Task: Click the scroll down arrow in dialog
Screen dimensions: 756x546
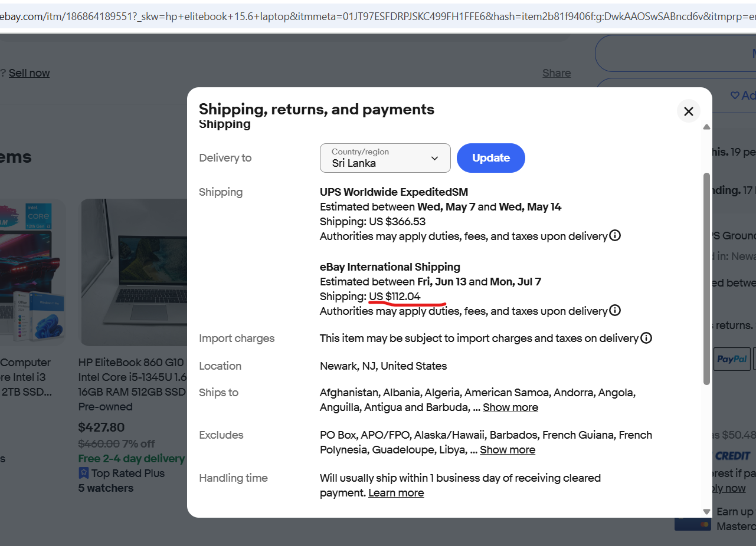Action: pyautogui.click(x=706, y=512)
